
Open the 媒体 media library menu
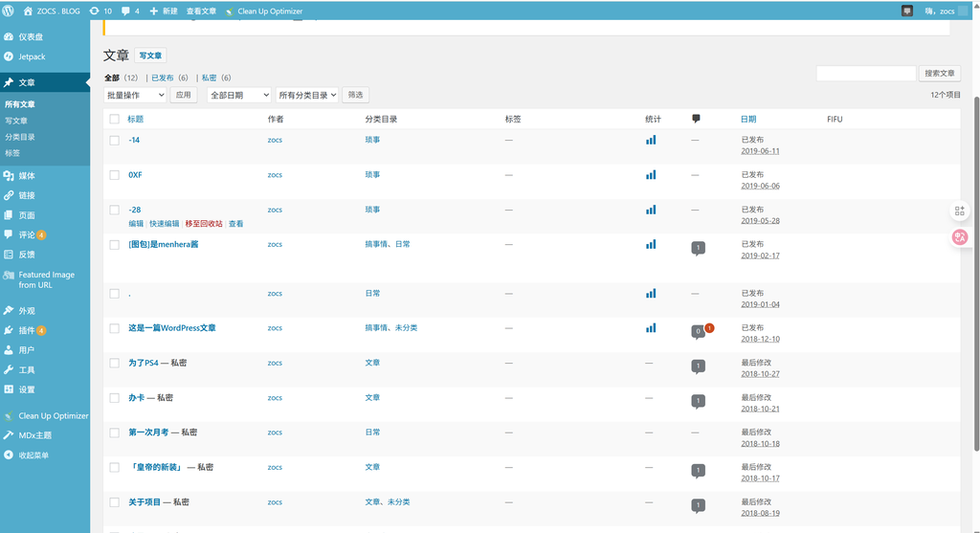(26, 176)
